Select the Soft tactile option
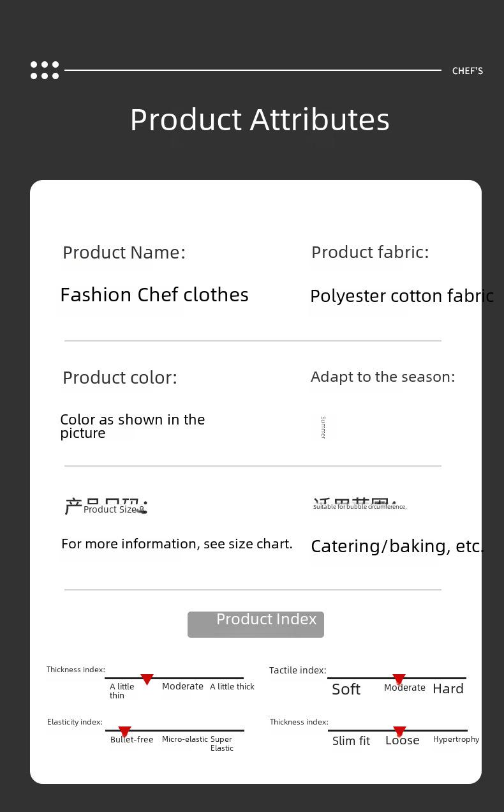The image size is (504, 812). [x=346, y=689]
